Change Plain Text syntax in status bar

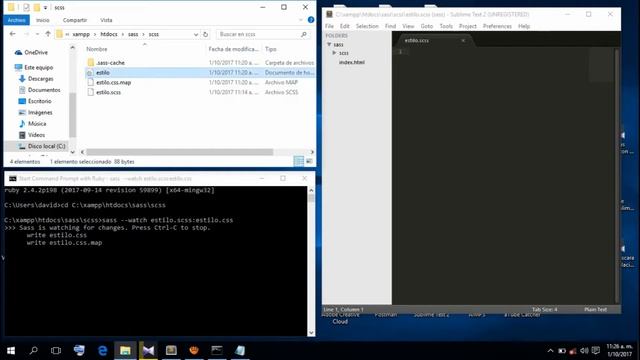coord(596,309)
